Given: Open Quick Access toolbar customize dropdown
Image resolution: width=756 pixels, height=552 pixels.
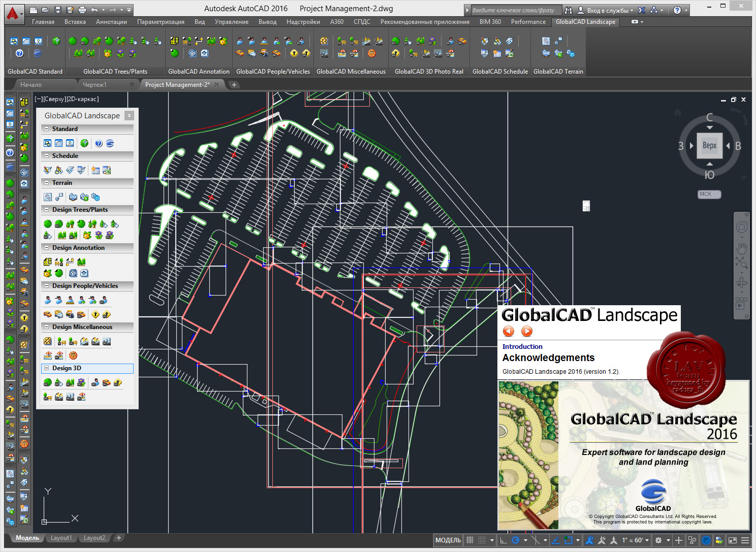Looking at the screenshot, I should pyautogui.click(x=129, y=10).
